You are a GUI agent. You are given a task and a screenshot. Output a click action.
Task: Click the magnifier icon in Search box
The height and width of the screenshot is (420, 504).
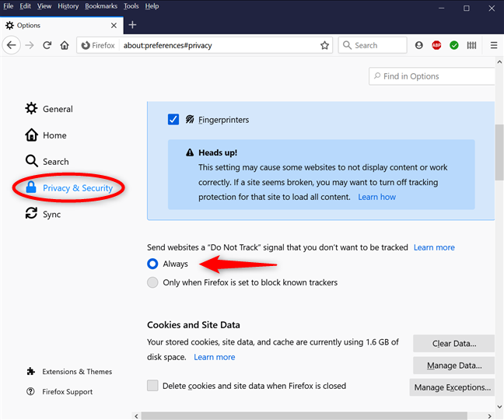[x=347, y=45]
